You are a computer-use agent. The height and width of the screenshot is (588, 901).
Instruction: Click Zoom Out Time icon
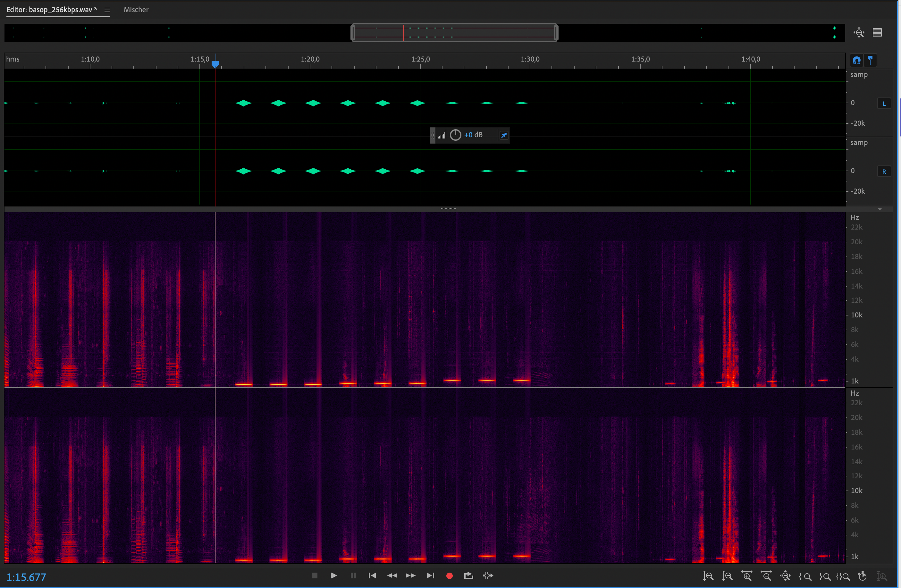766,576
